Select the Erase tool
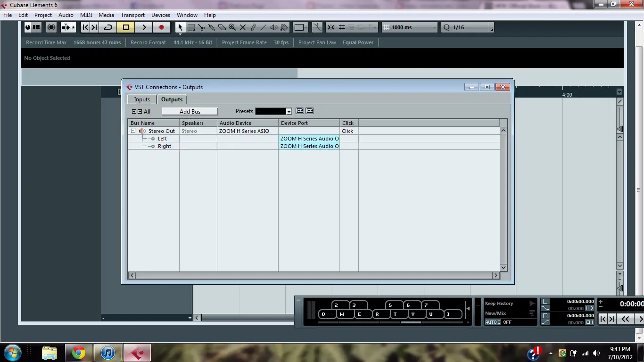644x362 pixels. pos(222,27)
